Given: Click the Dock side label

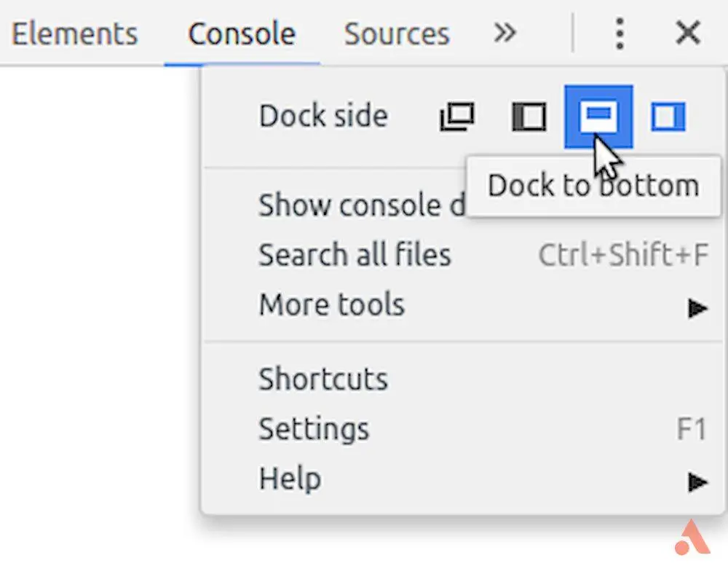Looking at the screenshot, I should pos(323,117).
